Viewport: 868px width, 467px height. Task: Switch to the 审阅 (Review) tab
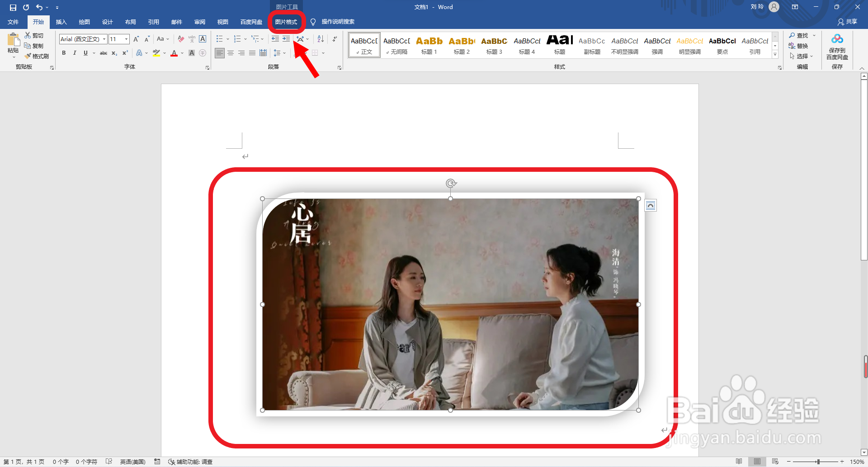coord(199,22)
